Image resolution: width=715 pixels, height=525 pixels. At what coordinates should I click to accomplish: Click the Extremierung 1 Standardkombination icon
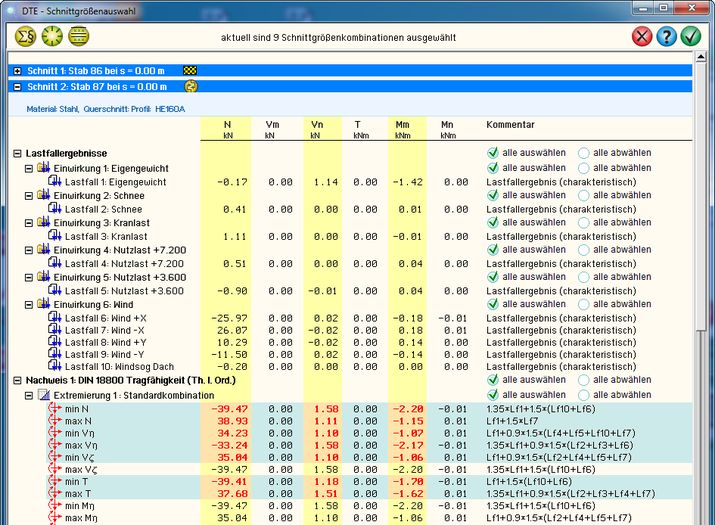(x=43, y=396)
